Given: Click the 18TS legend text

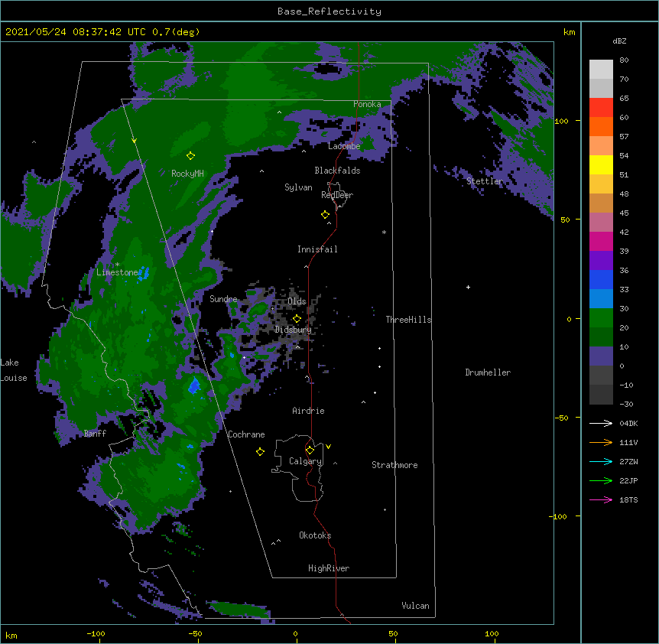Looking at the screenshot, I should [x=628, y=499].
